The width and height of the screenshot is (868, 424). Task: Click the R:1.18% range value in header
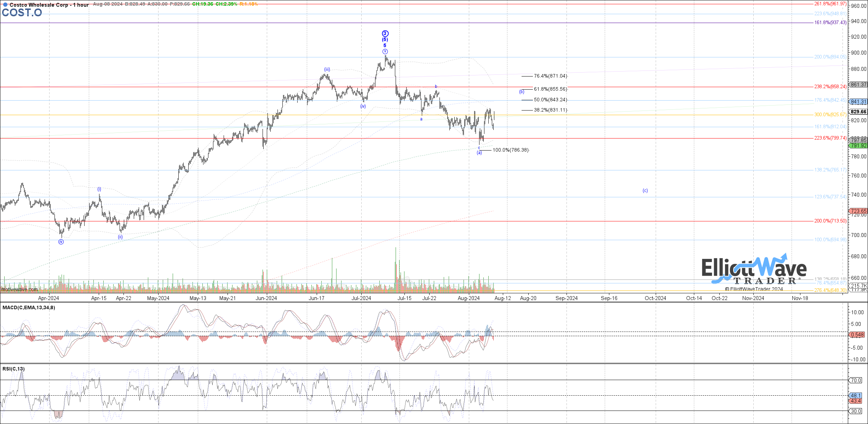pos(248,4)
